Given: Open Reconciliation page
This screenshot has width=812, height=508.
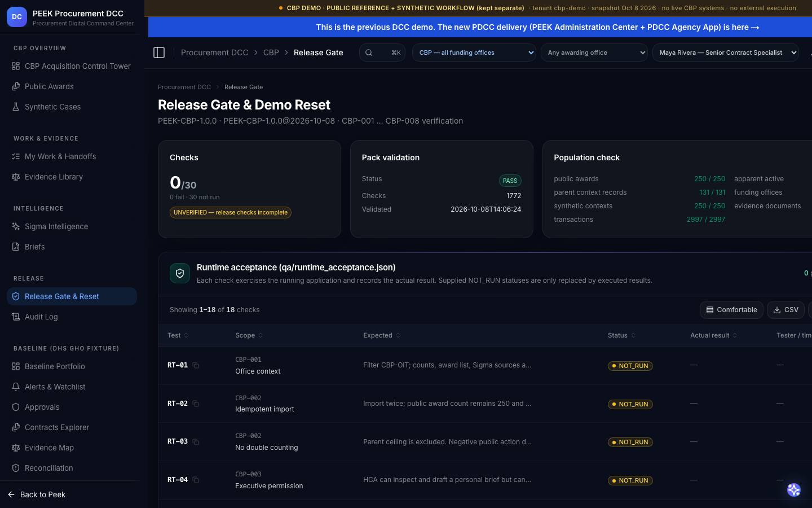Looking at the screenshot, I should tap(72, 468).
